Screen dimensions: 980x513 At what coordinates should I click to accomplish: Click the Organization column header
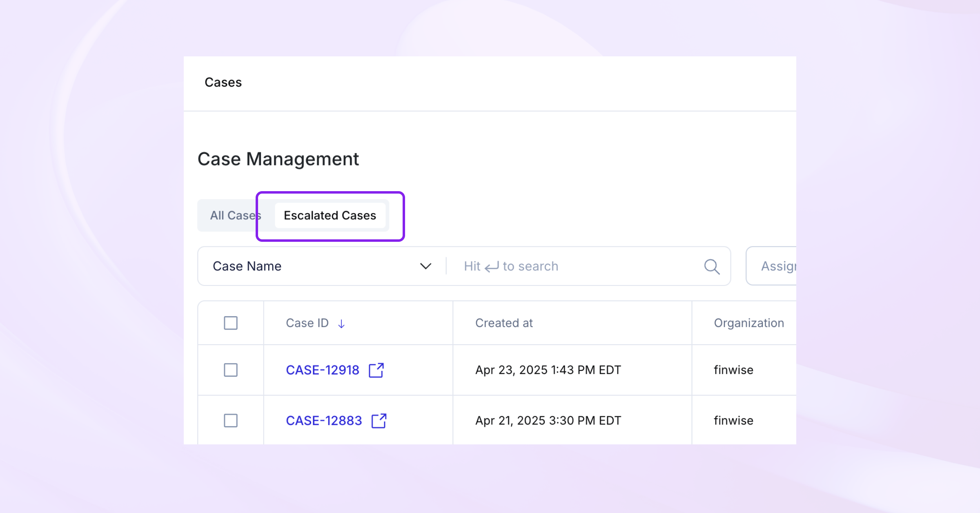748,323
